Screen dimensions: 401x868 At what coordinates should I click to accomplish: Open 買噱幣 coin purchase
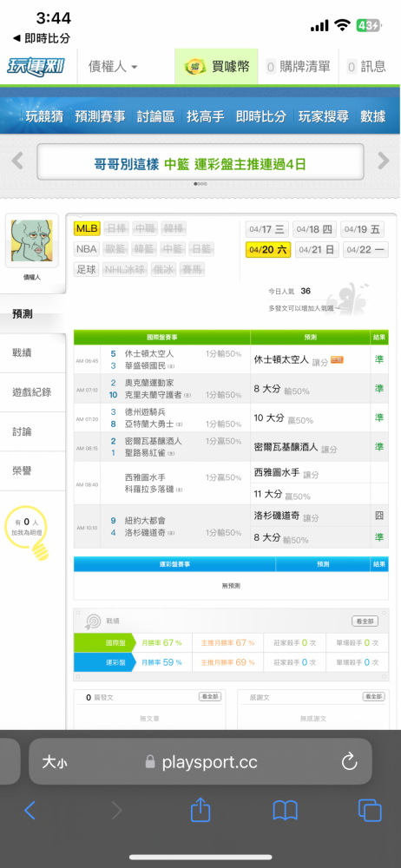tap(217, 67)
